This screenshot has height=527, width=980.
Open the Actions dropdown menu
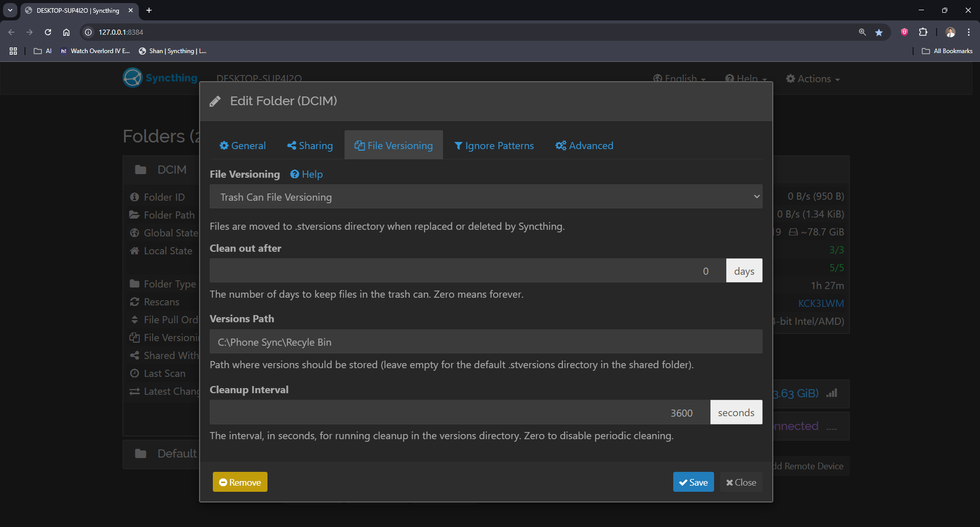coord(813,79)
